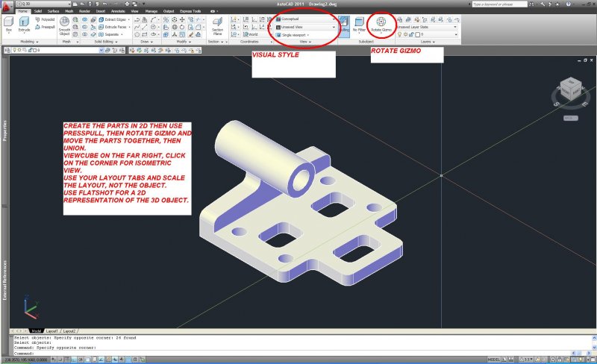Open the Unsaved View dropdown
This screenshot has width=597, height=364.
click(x=305, y=27)
